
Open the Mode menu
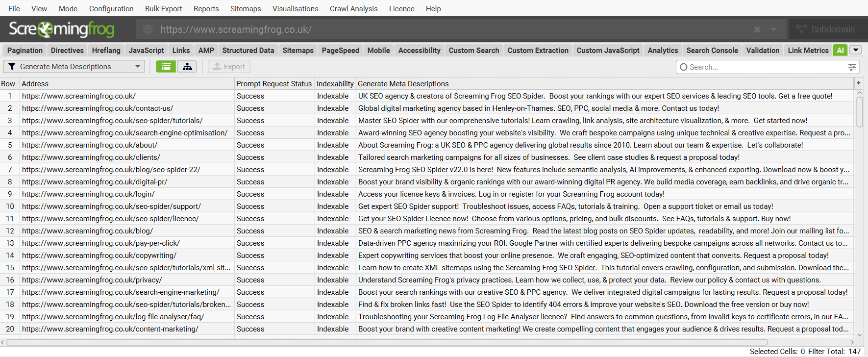[x=68, y=9]
